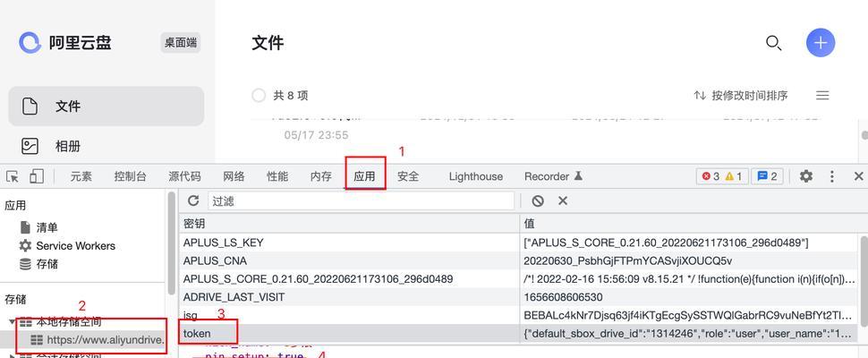This screenshot has height=358, width=868.
Task: Collapse the 本地存储空间 tree node
Action: (13, 321)
